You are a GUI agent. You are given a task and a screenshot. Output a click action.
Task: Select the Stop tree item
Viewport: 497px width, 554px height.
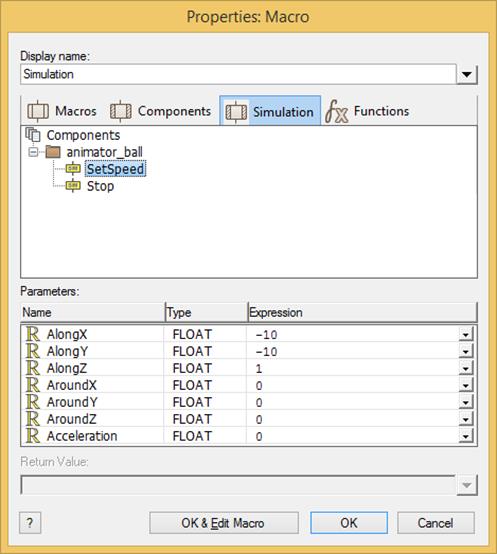point(100,186)
